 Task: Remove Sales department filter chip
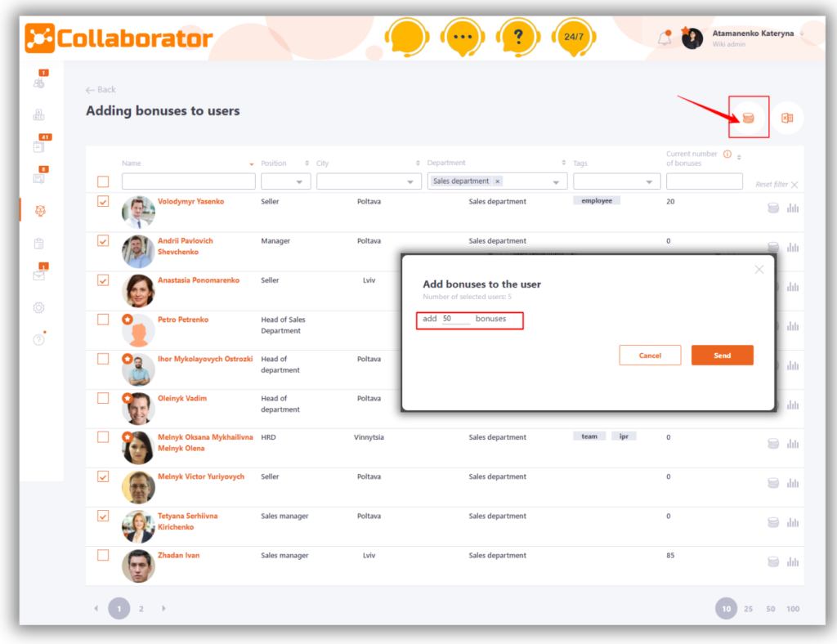(x=498, y=181)
